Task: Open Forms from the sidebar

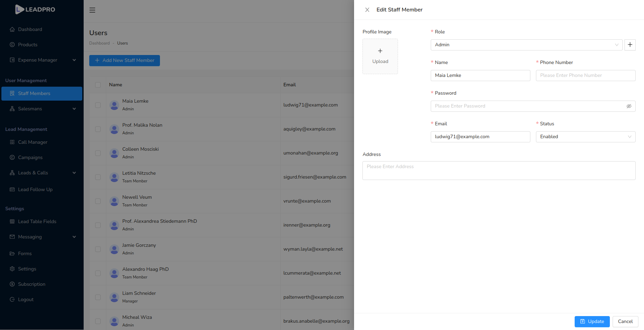Action: 42,253
